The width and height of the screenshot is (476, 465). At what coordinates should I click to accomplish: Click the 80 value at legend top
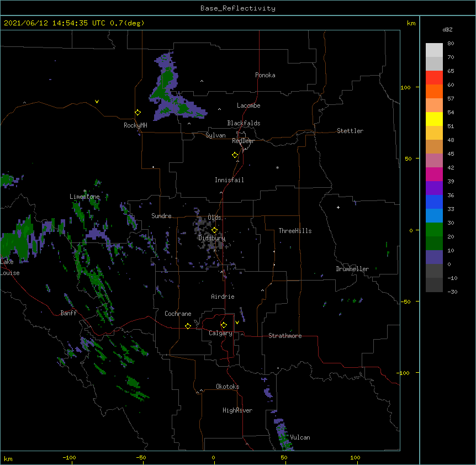451,44
